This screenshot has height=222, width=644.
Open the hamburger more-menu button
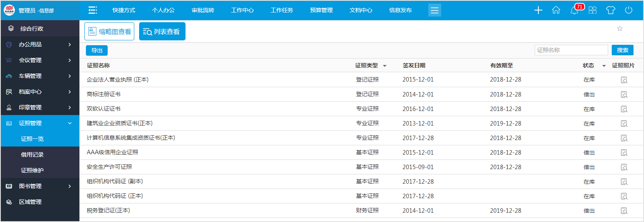click(x=434, y=10)
